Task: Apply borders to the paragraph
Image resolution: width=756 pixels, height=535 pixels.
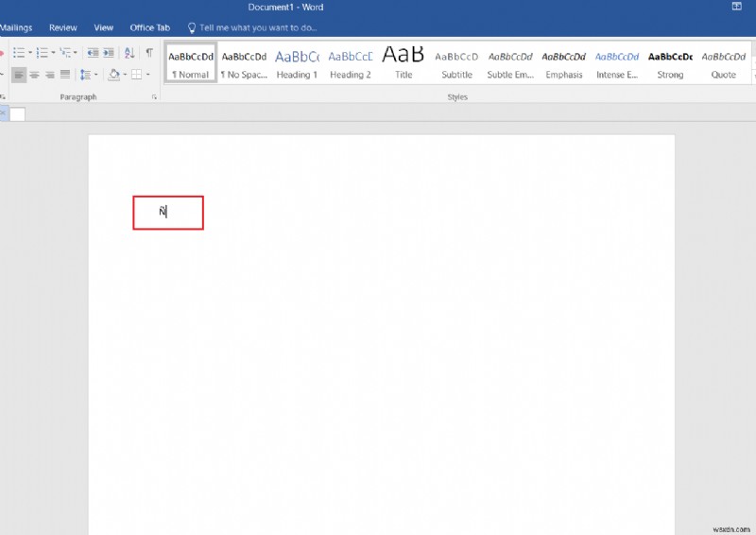Action: click(x=137, y=75)
